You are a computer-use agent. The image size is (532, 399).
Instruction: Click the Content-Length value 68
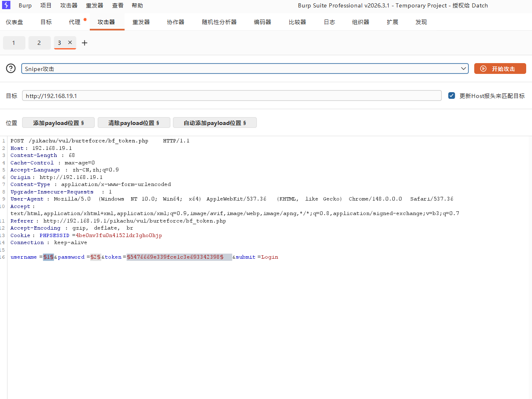[x=72, y=155]
